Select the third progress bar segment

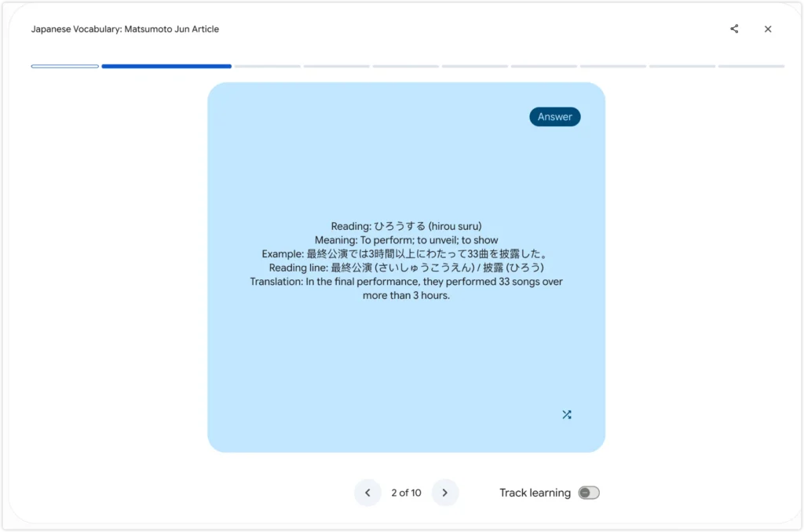click(x=267, y=66)
